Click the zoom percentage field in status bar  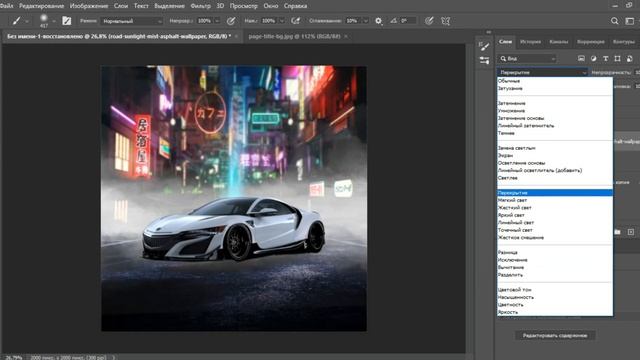(14, 357)
